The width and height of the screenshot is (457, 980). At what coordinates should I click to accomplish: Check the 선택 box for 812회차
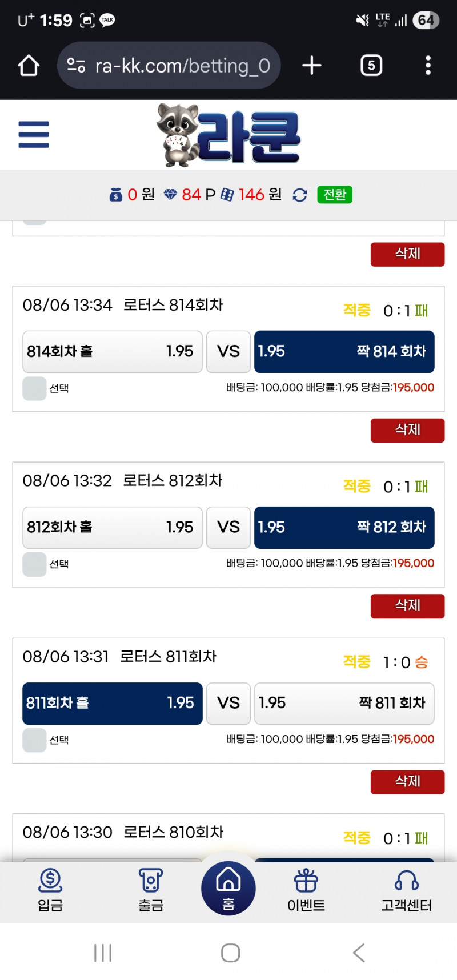click(x=34, y=564)
